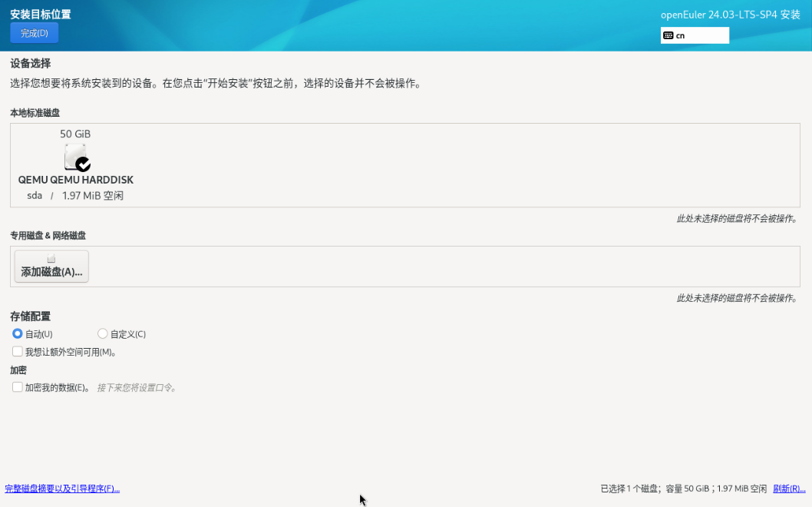
Task: Select the 自动(U) automatic storage radio button
Action: (x=18, y=333)
